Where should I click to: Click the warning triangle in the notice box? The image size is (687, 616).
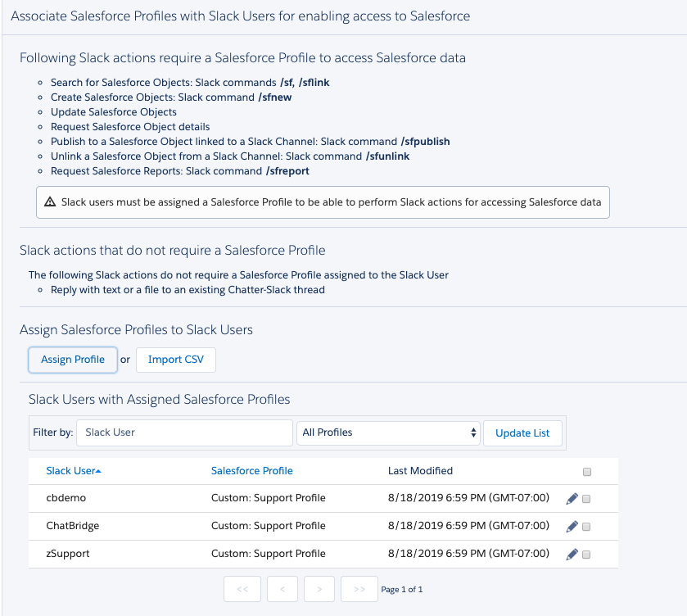52,202
